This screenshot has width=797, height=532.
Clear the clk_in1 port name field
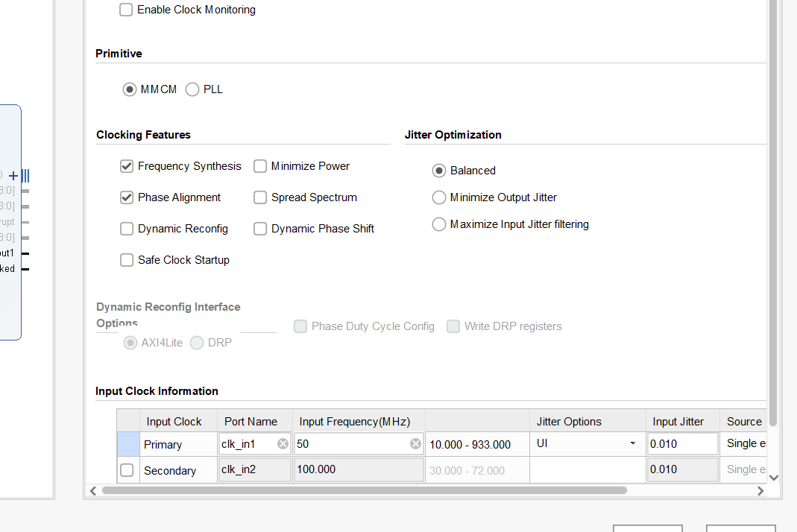[283, 444]
